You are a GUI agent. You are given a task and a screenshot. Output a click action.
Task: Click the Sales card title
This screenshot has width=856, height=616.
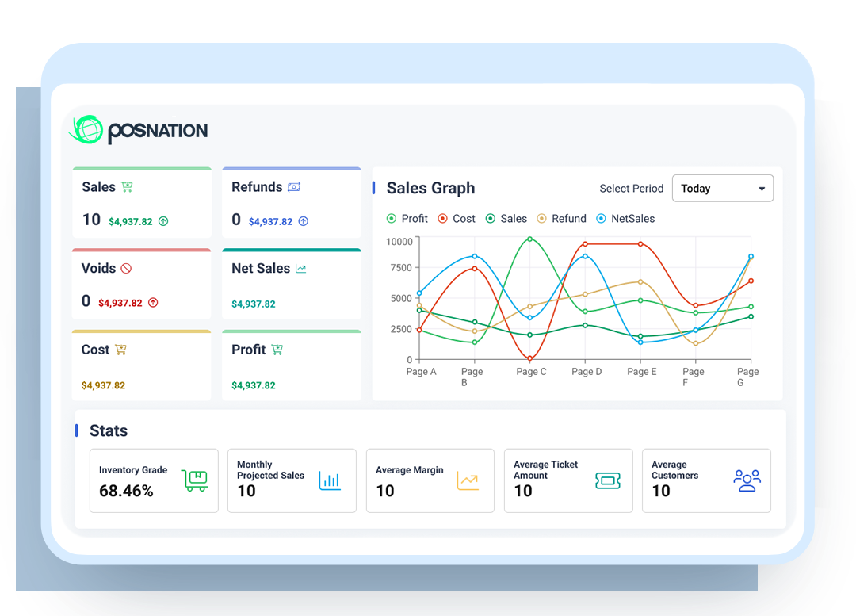click(x=99, y=187)
